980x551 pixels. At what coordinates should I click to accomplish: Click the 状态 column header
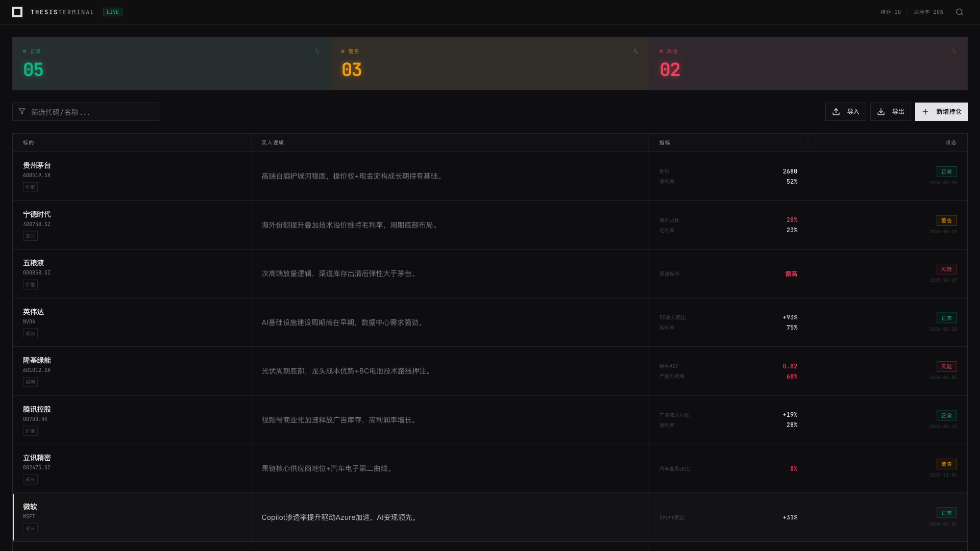pyautogui.click(x=951, y=143)
